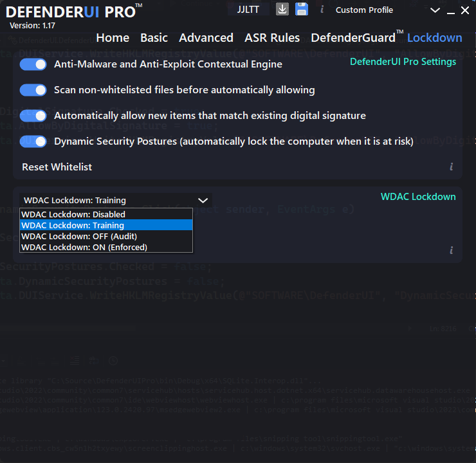Screen dimensions: 476x463
Task: Switch to the Basic tab
Action: (154, 38)
